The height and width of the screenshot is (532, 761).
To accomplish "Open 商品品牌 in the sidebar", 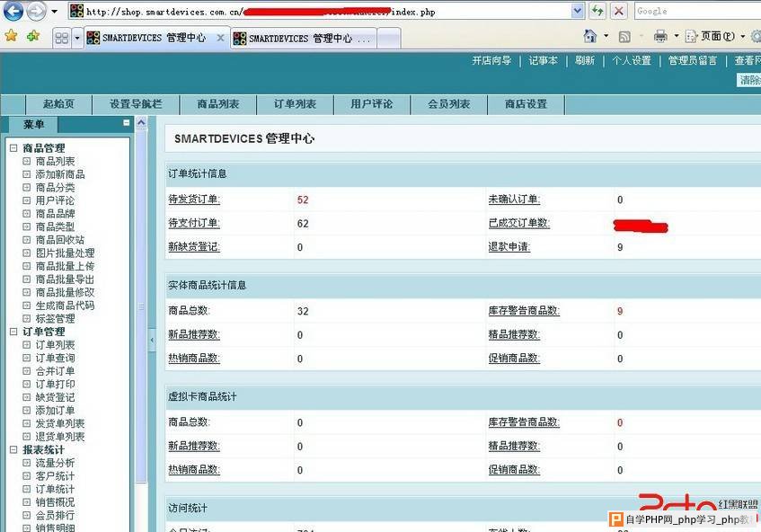I will [x=56, y=214].
